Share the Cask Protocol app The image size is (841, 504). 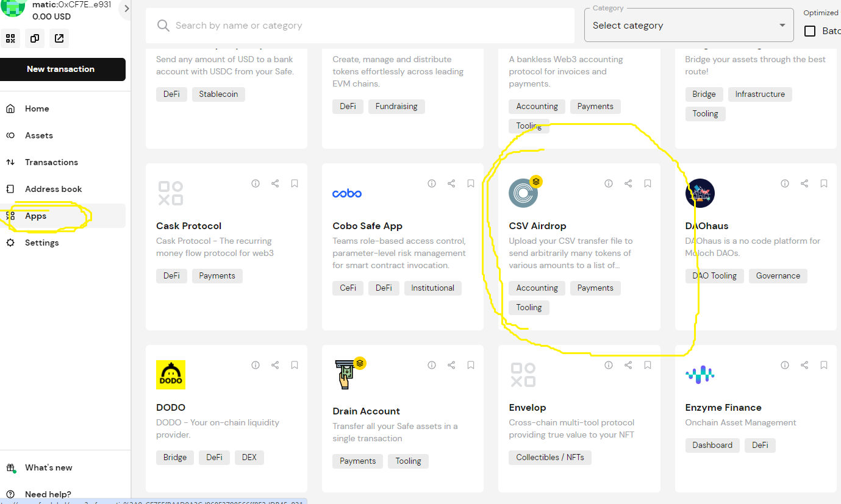coord(275,183)
